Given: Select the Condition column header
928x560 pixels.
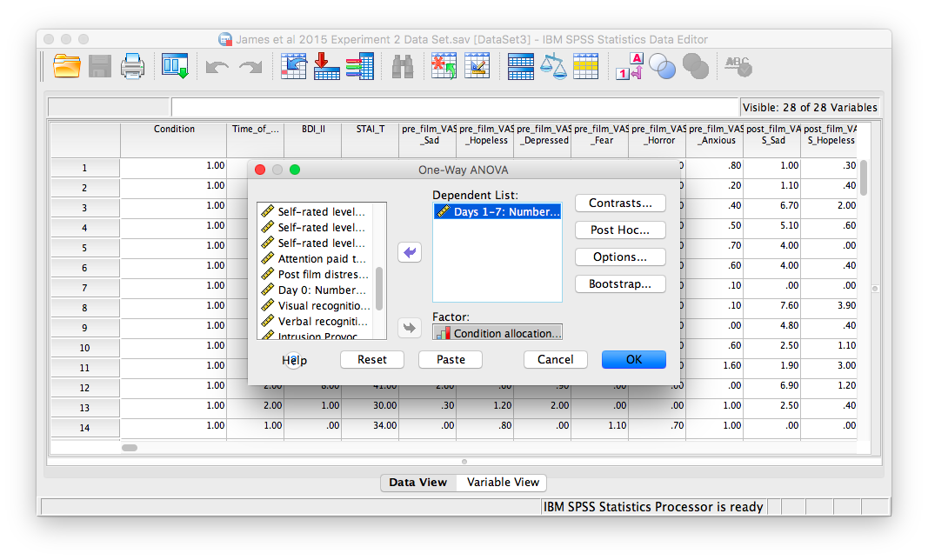Looking at the screenshot, I should pos(173,140).
